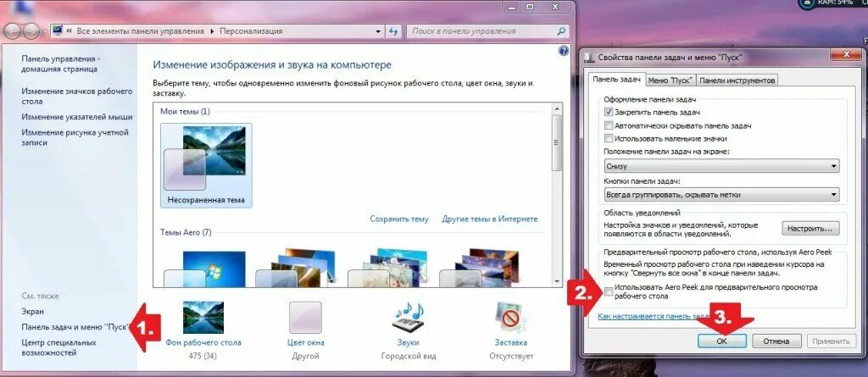Viewport: 868px width, 377px height.
Task: Switch to the Панель задач tab
Action: tap(617, 80)
